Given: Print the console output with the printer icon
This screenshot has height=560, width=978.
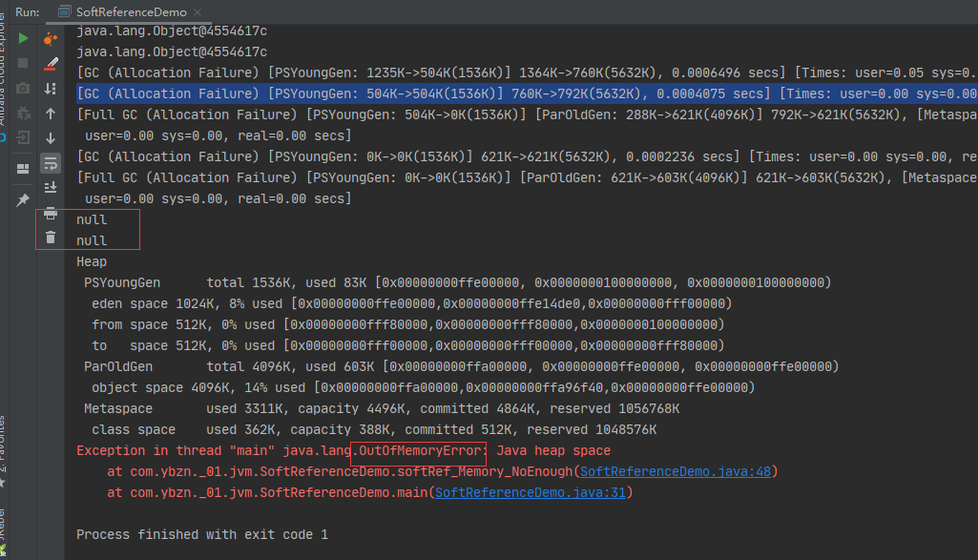Looking at the screenshot, I should click(x=51, y=214).
